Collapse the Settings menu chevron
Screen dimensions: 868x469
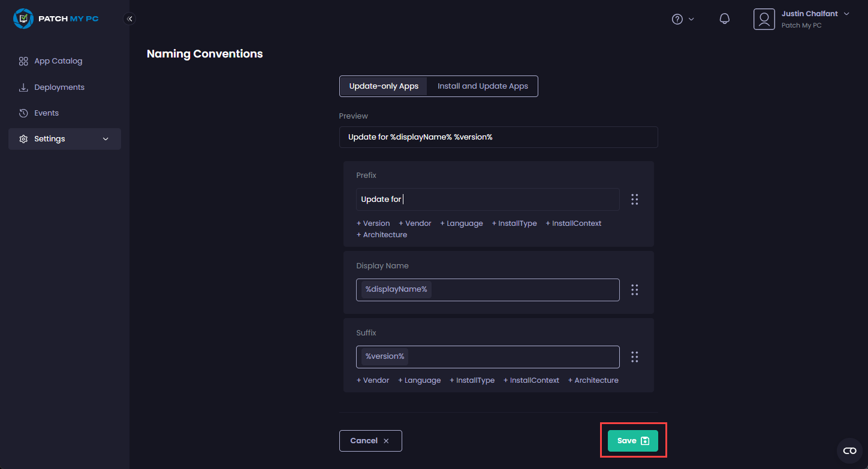(x=106, y=138)
